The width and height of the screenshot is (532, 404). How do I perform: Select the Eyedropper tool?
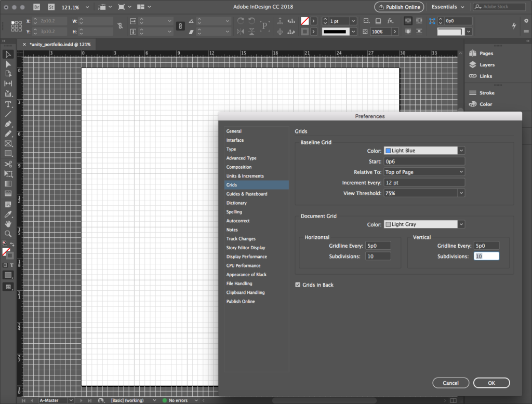(x=8, y=214)
